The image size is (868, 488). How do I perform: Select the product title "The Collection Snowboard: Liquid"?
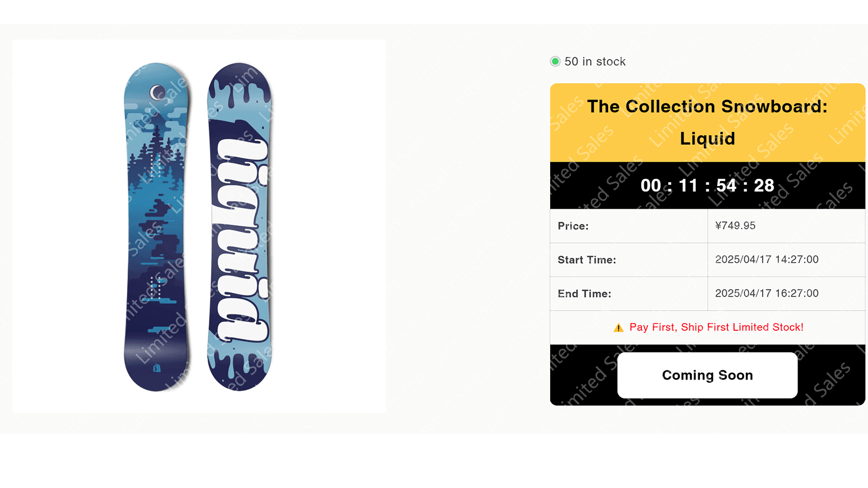click(x=707, y=122)
